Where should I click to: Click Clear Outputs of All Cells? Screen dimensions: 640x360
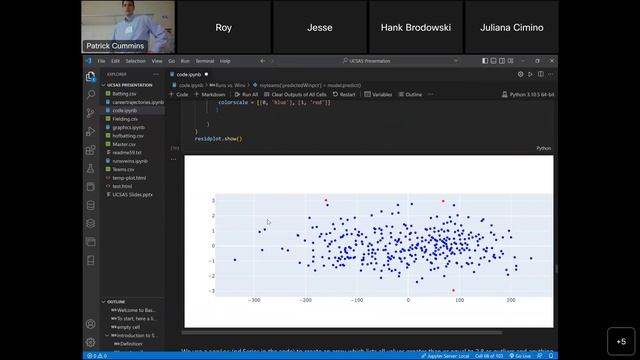295,94
